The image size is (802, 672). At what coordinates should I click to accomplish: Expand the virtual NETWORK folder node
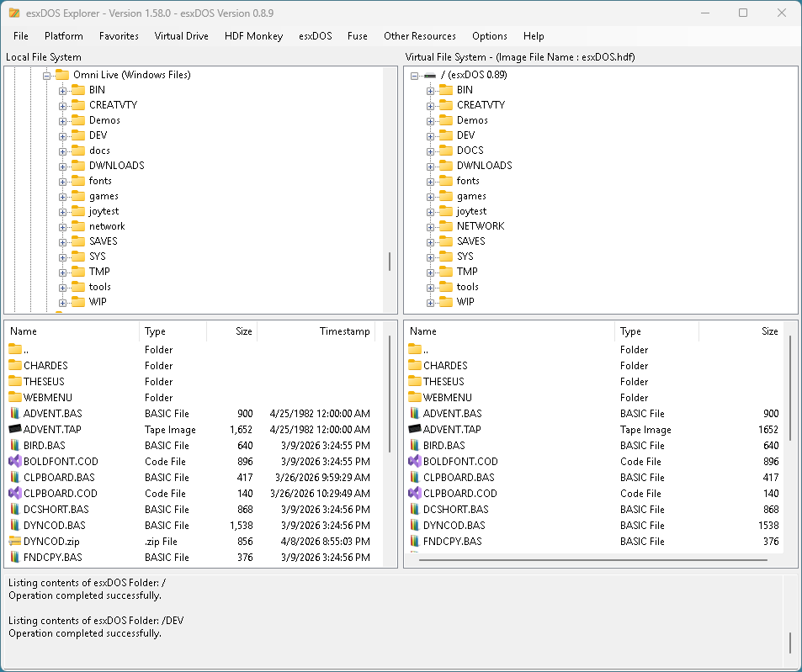point(430,227)
